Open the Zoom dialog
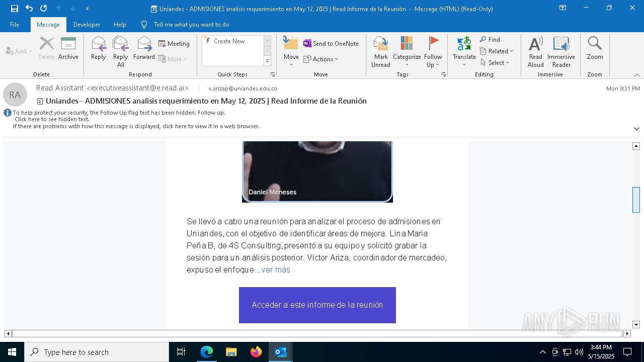Screen dimensions: 644x362 click(x=595, y=49)
